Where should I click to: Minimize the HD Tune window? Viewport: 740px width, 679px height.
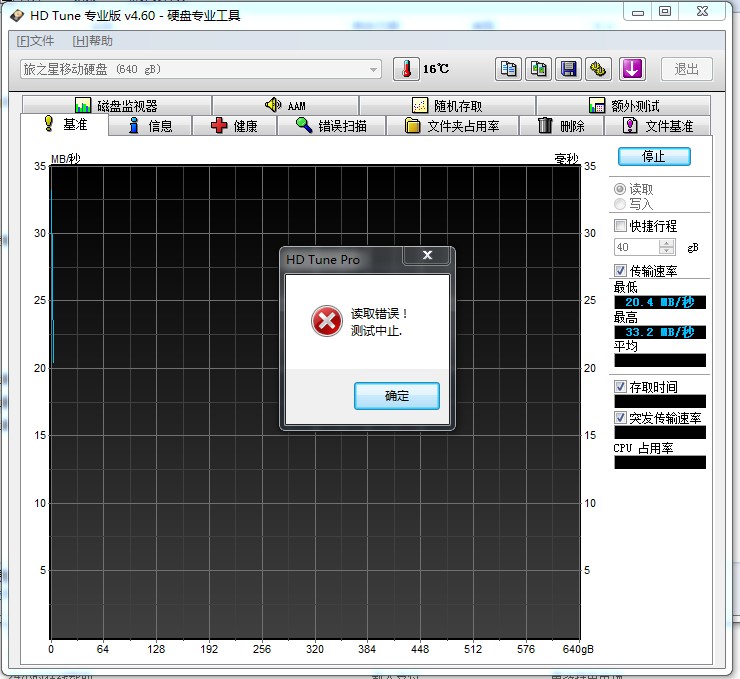tap(638, 12)
